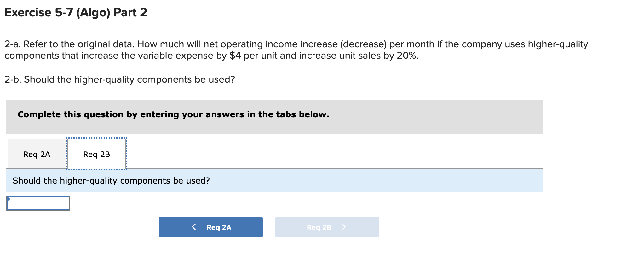Click the disabled Req 2B navigation button

[x=327, y=227]
